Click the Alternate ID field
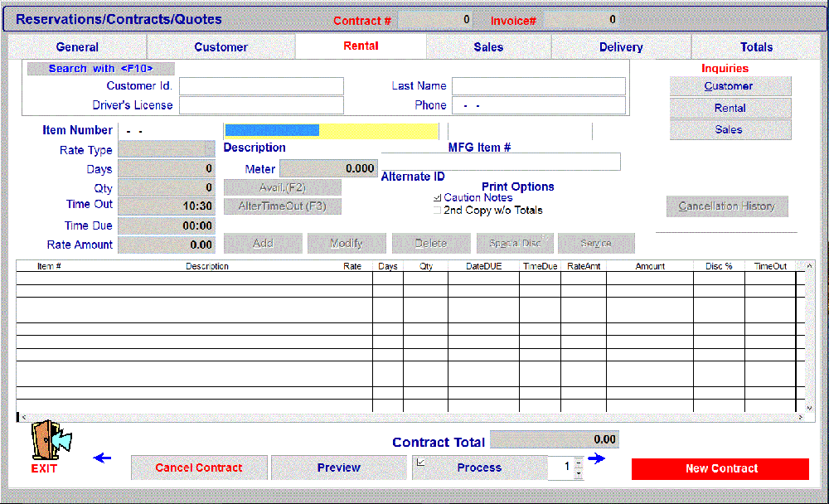Image resolution: width=829 pixels, height=504 pixels. coord(501,162)
